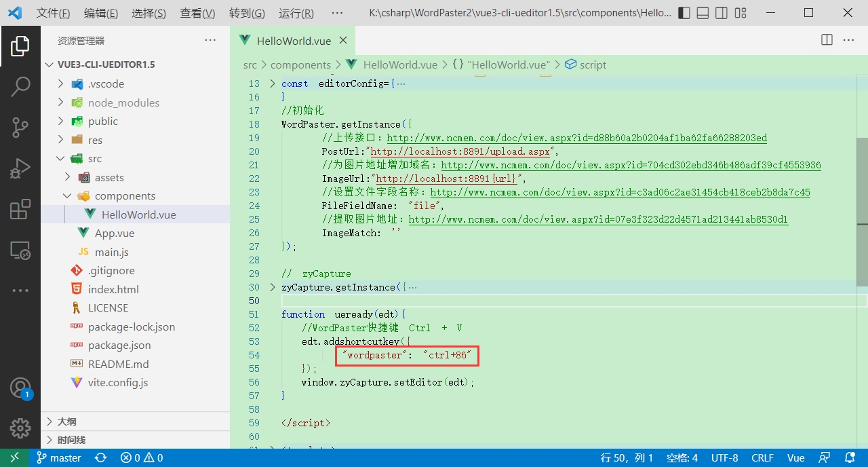Unfold editorConfig code at line 13
This screenshot has width=868, height=467.
click(x=273, y=83)
